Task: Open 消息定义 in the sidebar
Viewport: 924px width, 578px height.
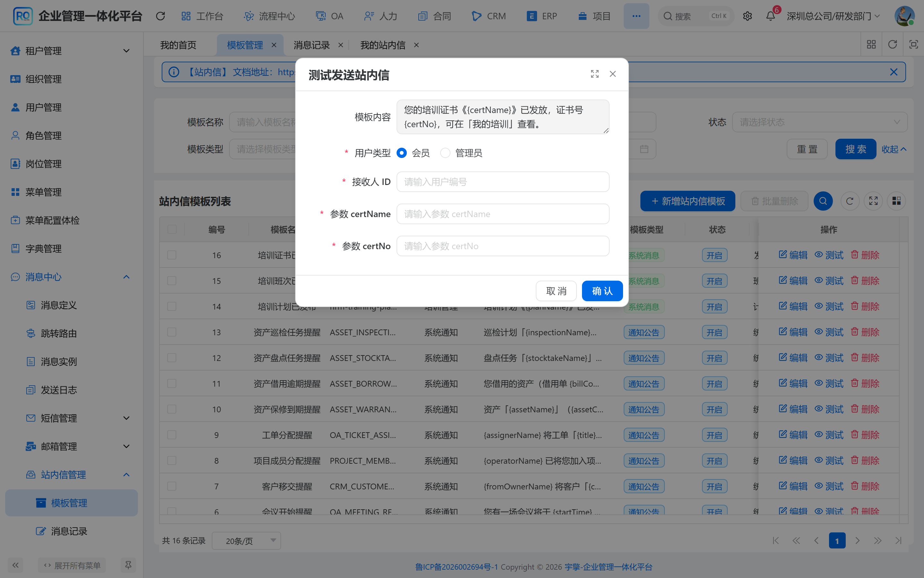Action: click(x=59, y=305)
